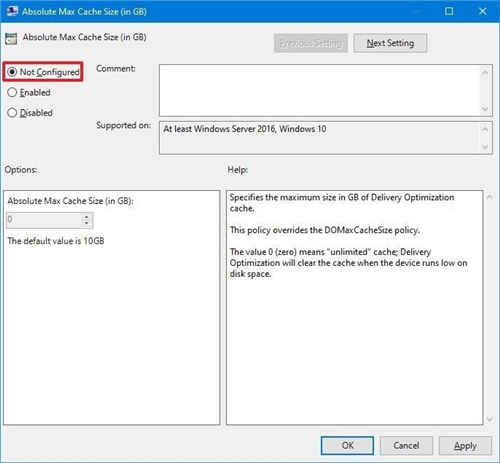Click the Next Setting button

click(x=390, y=43)
